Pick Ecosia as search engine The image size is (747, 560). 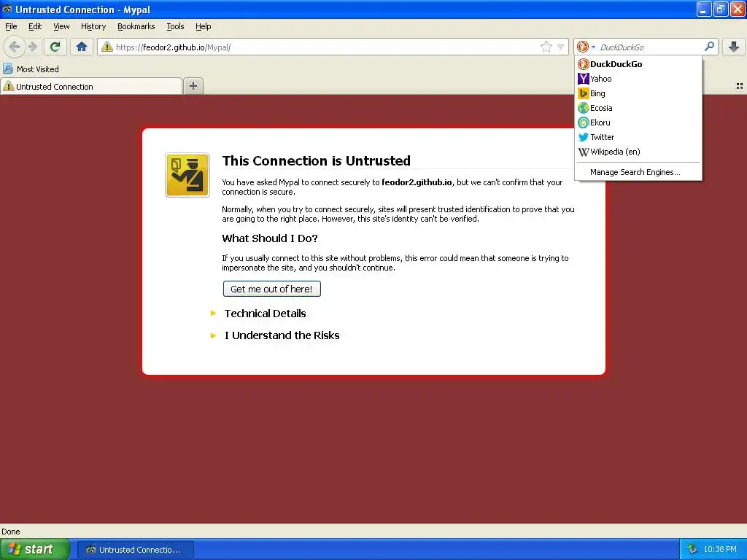(638, 108)
